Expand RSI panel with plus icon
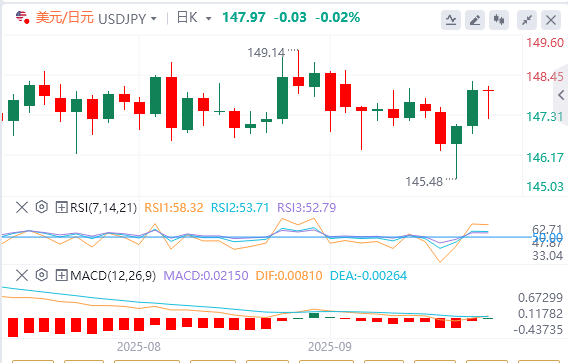 pos(61,208)
